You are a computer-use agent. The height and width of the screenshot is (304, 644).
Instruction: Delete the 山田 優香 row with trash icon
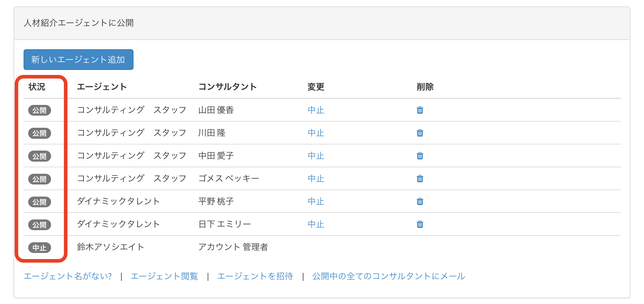pos(420,110)
